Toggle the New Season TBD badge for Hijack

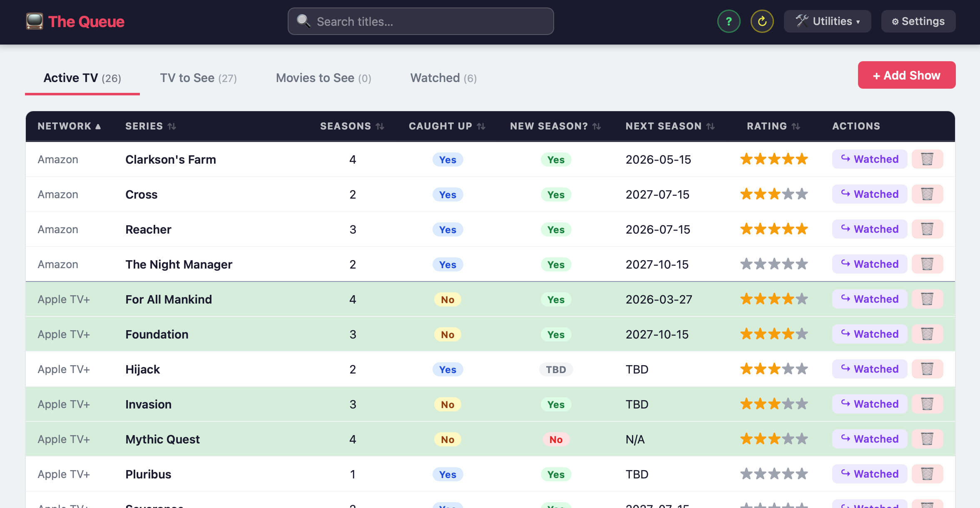pos(556,369)
